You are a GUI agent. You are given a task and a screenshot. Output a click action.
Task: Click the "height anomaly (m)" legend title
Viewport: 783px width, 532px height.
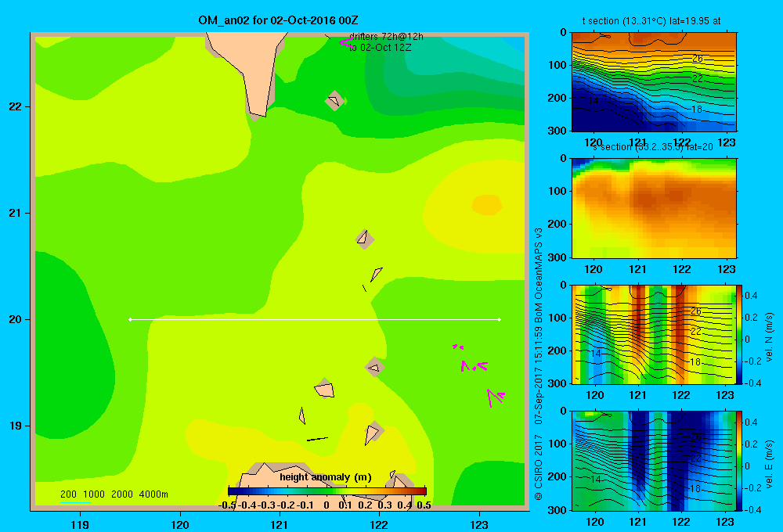[326, 477]
